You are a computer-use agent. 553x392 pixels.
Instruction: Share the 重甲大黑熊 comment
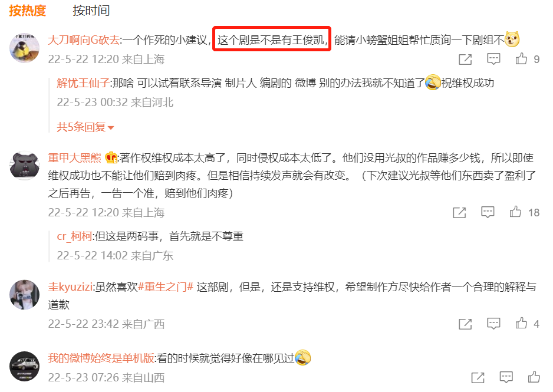click(x=459, y=212)
